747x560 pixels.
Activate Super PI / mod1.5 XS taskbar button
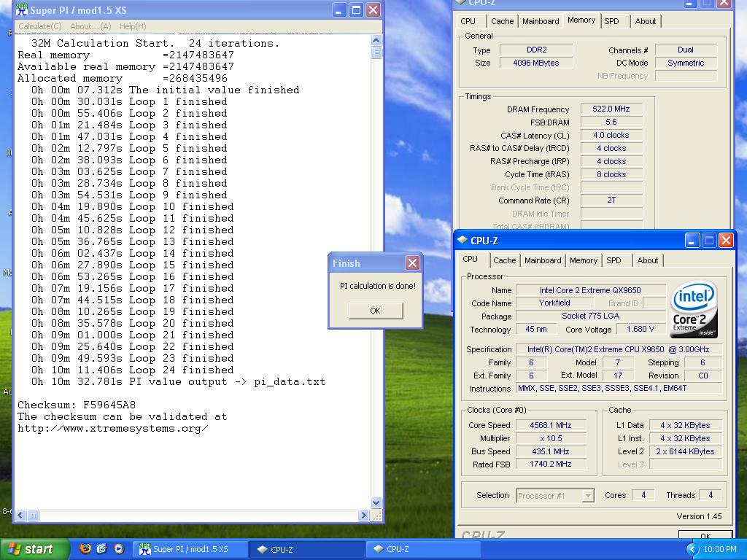[189, 549]
